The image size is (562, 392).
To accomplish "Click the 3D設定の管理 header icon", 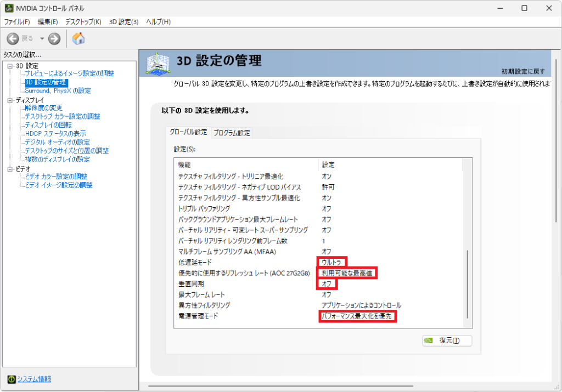I will point(158,64).
